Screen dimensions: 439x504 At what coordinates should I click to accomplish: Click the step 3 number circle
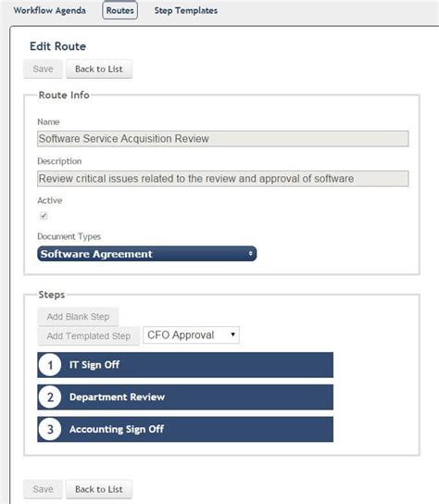click(50, 429)
